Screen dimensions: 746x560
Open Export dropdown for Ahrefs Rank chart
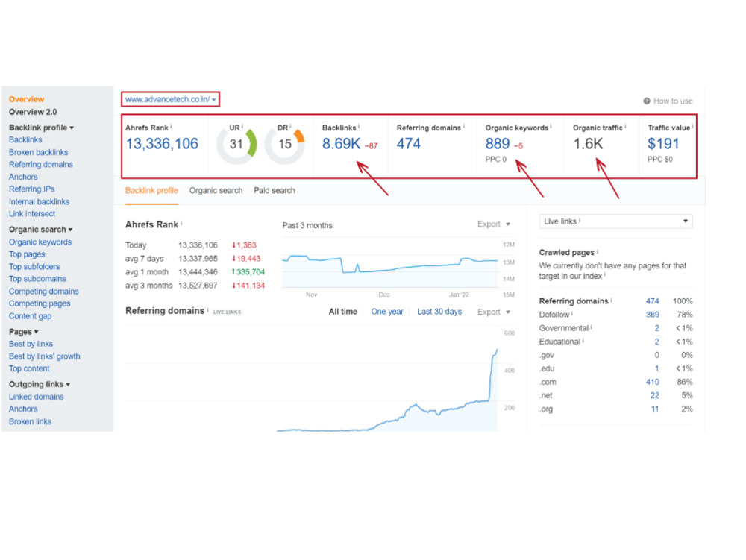494,224
